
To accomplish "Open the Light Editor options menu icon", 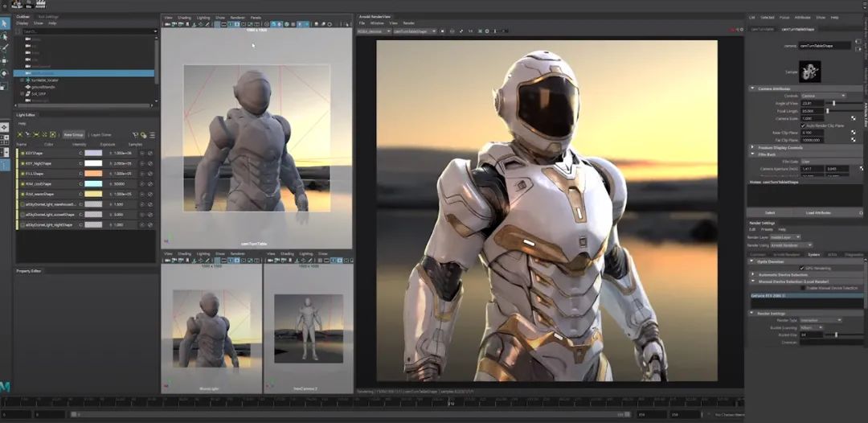I will pyautogui.click(x=152, y=134).
